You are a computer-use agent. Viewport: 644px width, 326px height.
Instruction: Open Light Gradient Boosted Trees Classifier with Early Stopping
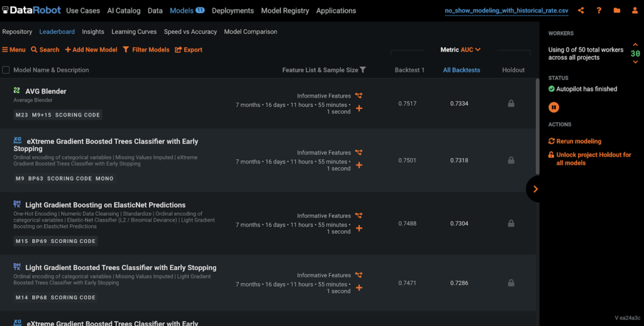point(121,267)
